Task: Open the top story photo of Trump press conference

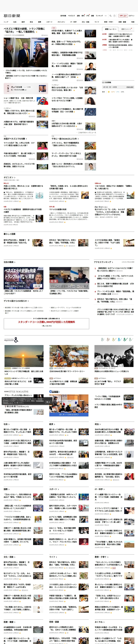Action: click(x=26, y=52)
